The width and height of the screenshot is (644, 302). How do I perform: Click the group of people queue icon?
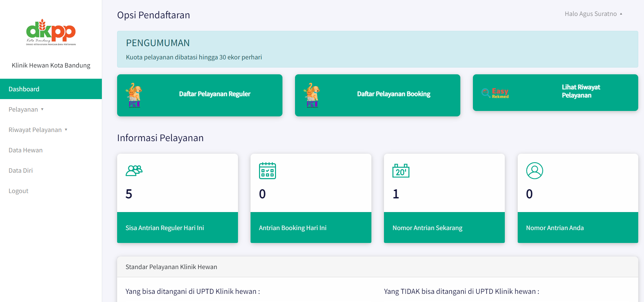134,170
